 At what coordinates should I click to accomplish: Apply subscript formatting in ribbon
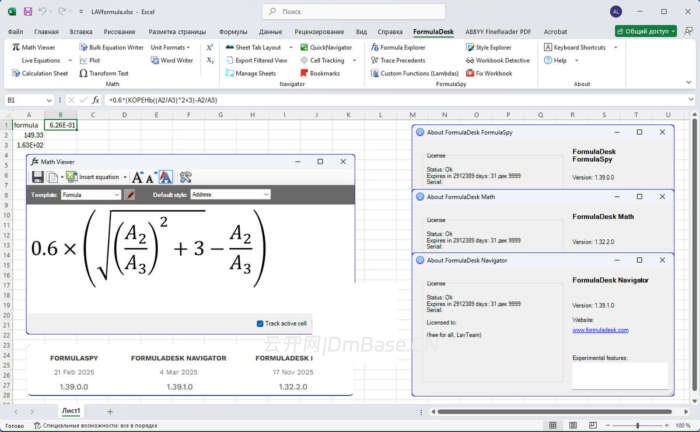pos(210,60)
